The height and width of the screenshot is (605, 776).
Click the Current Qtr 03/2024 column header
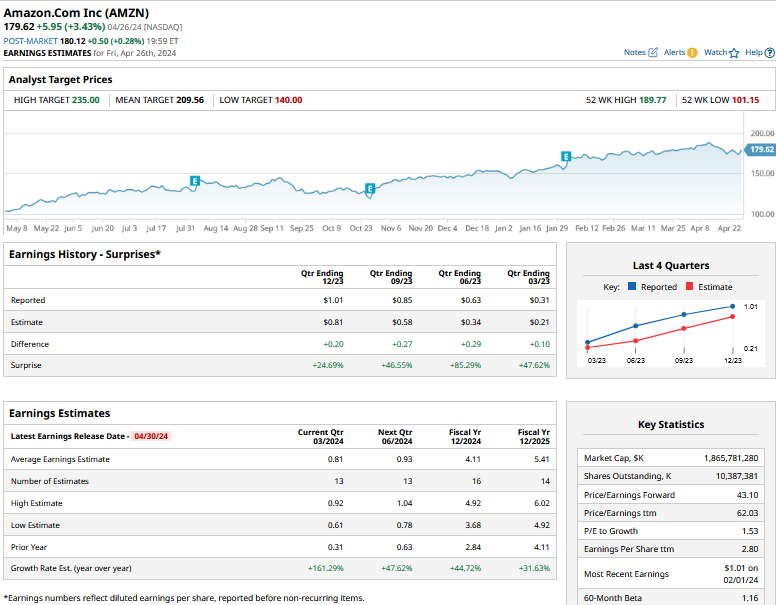pyautogui.click(x=320, y=436)
